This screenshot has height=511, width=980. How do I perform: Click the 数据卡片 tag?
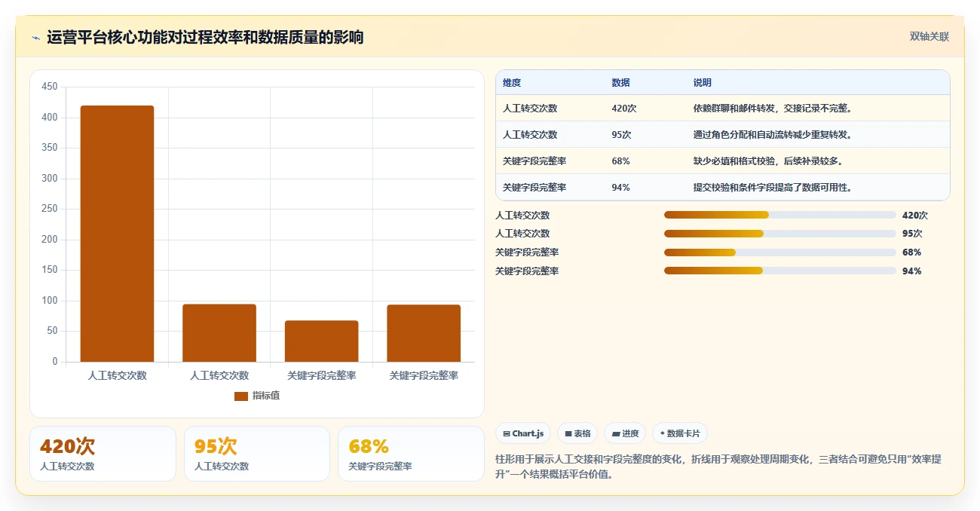[x=680, y=433]
